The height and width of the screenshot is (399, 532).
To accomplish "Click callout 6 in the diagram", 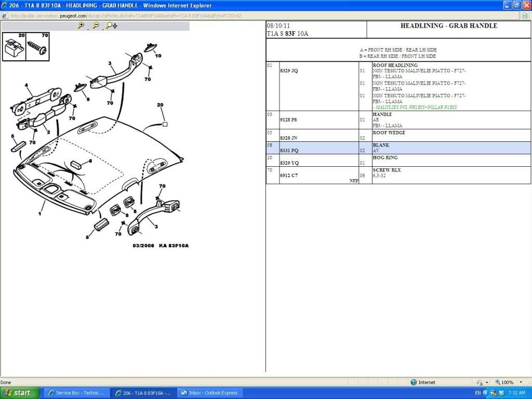I will tap(90, 161).
